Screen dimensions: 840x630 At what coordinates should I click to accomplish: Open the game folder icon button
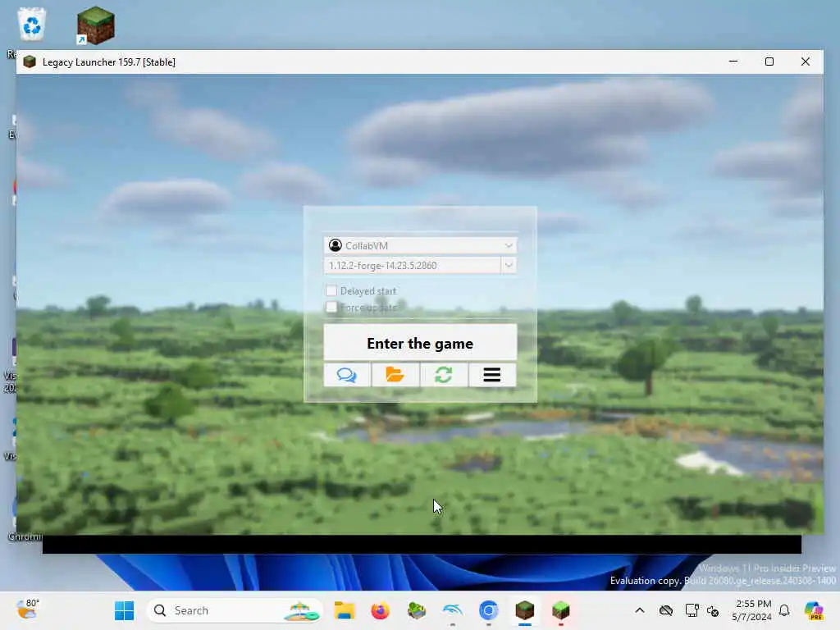click(x=395, y=374)
